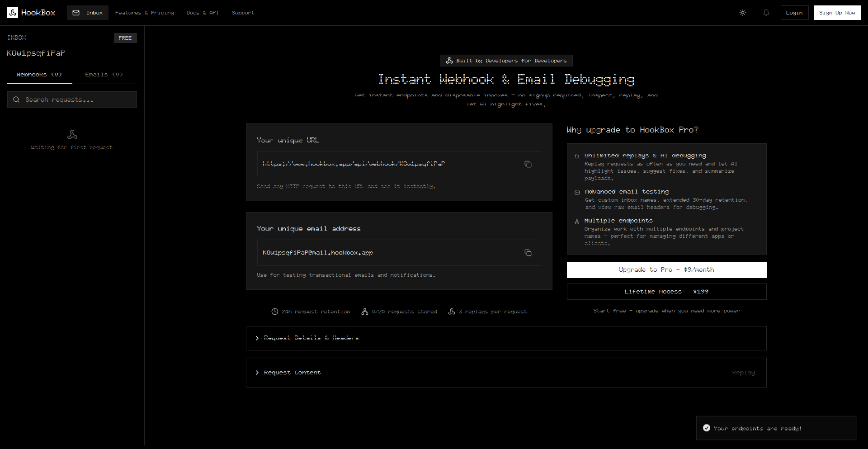Click the clock icon beside 24h retention
868x449 pixels.
point(275,312)
